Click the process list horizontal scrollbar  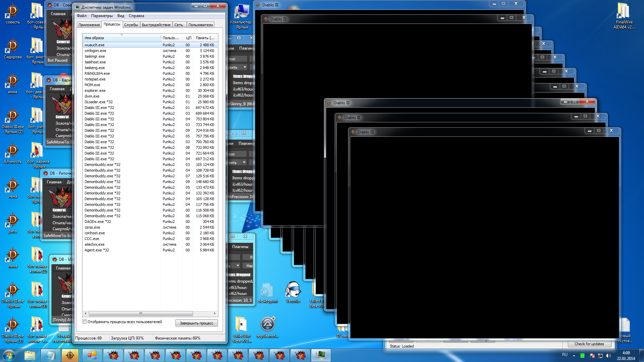pos(141,314)
